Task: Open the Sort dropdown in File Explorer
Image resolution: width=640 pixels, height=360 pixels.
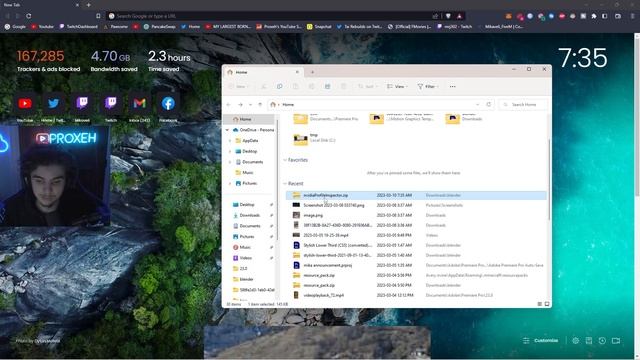Action: tap(368, 87)
